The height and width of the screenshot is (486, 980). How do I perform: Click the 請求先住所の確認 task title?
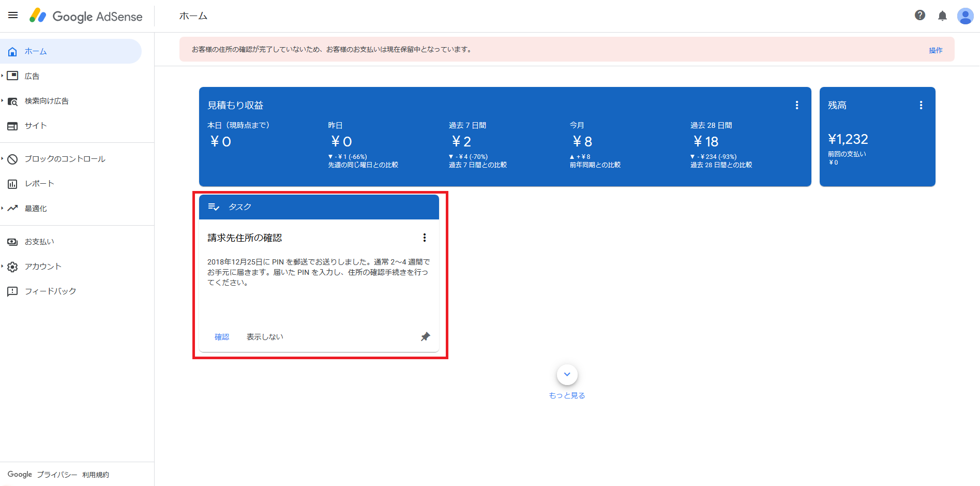(245, 238)
